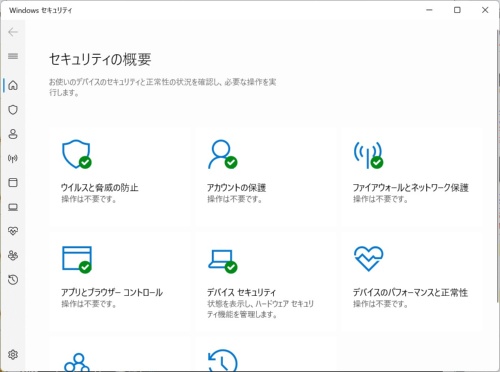
Task: Click the large heart health icon tile
Action: tap(369, 259)
